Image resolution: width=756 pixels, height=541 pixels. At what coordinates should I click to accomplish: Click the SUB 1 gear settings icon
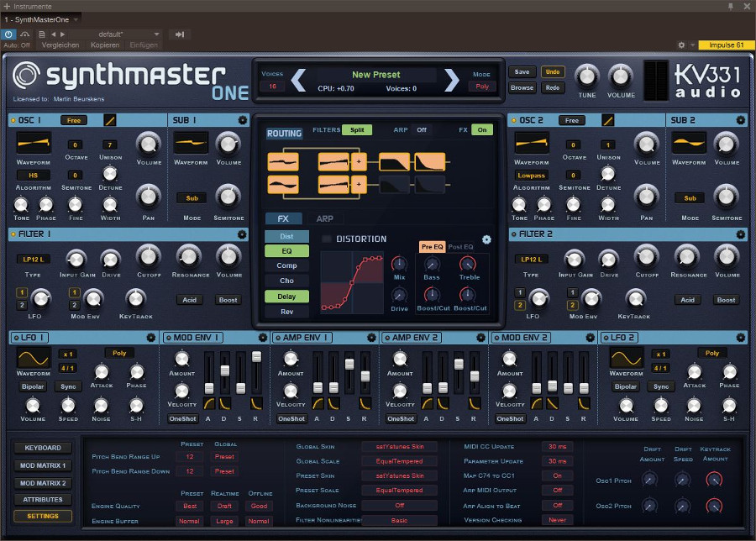243,120
